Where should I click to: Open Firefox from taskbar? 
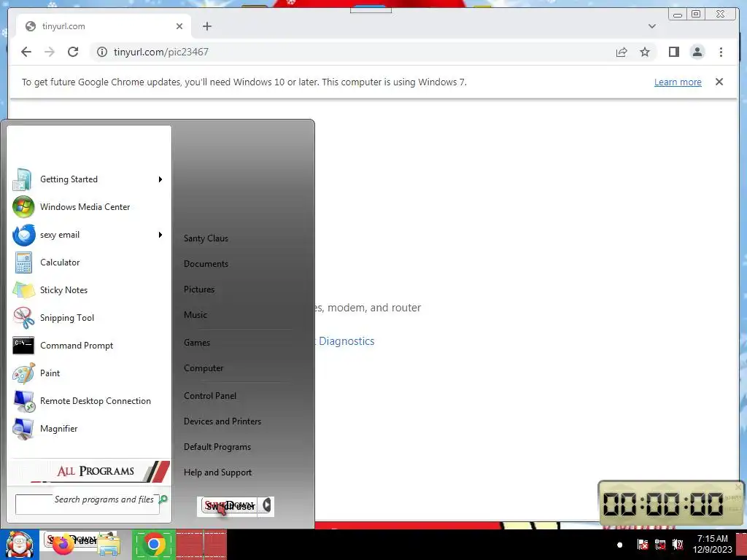click(x=63, y=544)
